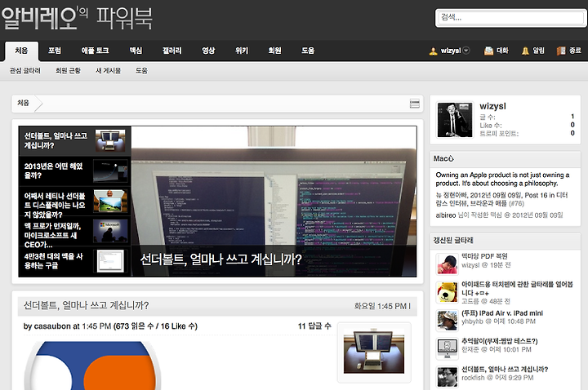Select slider thumbnail with Microsoft logo

[110, 231]
